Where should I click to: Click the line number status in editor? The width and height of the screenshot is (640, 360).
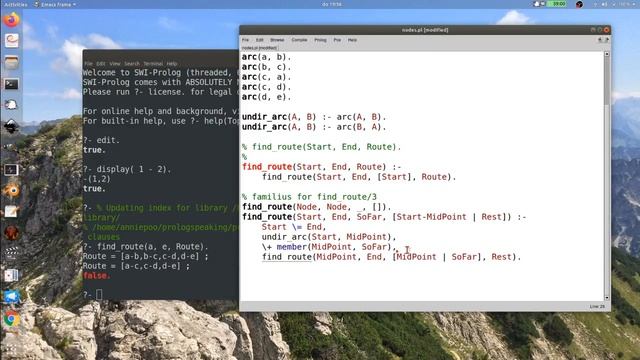[597, 307]
